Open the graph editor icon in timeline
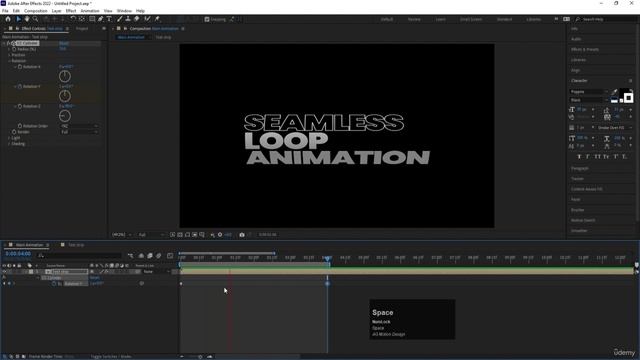Viewport: 640px width, 360px height. click(x=170, y=256)
